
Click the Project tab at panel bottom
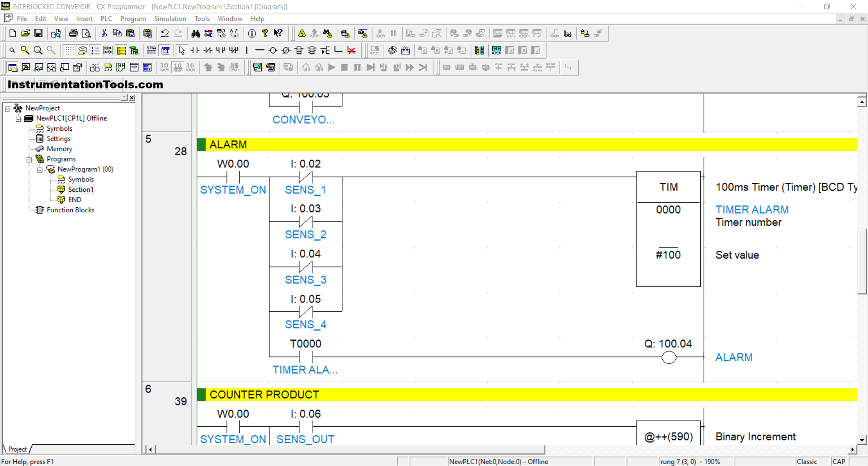tap(17, 449)
